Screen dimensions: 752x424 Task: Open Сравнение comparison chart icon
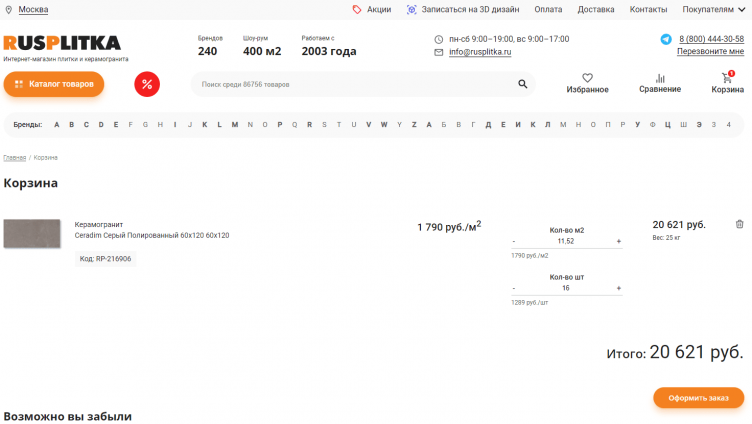660,78
